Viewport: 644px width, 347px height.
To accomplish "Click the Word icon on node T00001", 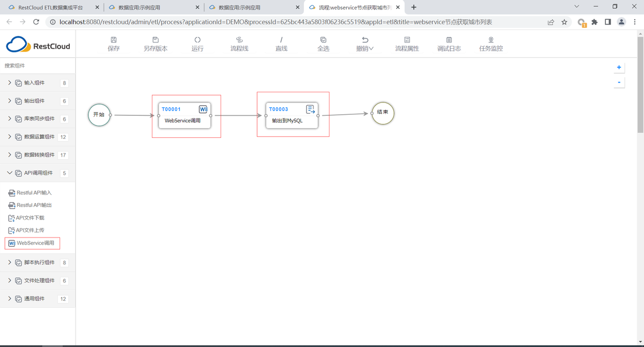I will tap(203, 109).
